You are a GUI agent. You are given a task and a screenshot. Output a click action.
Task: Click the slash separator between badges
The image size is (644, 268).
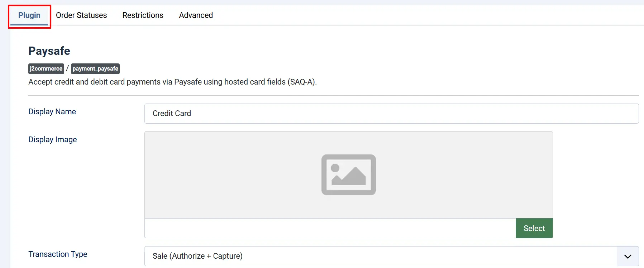coord(67,68)
